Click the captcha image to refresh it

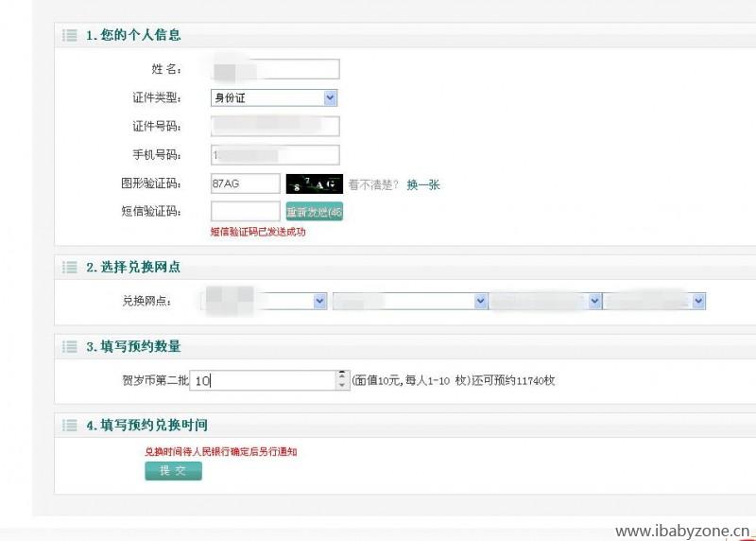coord(314,183)
